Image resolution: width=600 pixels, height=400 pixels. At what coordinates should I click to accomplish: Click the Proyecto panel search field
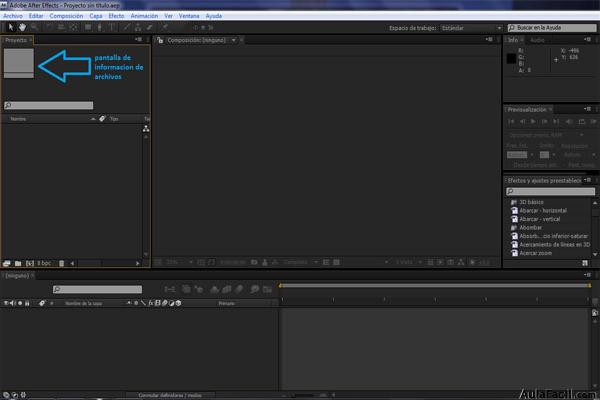[49, 105]
